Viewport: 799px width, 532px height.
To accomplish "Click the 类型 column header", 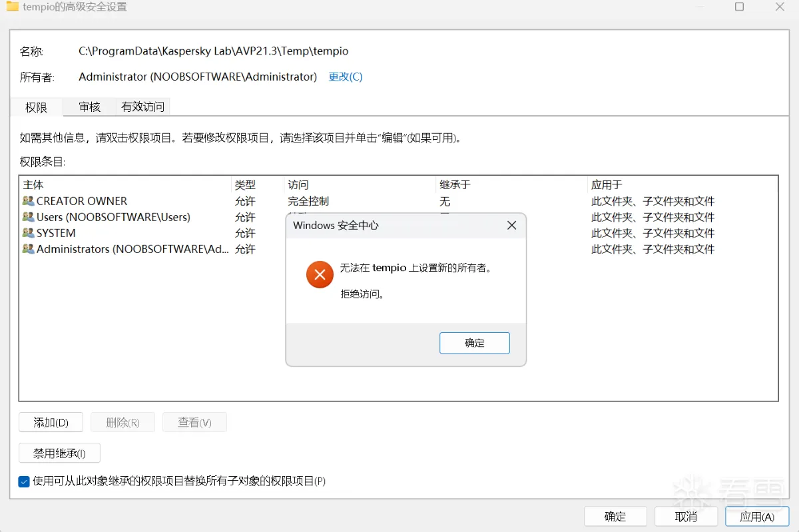I will coord(258,184).
